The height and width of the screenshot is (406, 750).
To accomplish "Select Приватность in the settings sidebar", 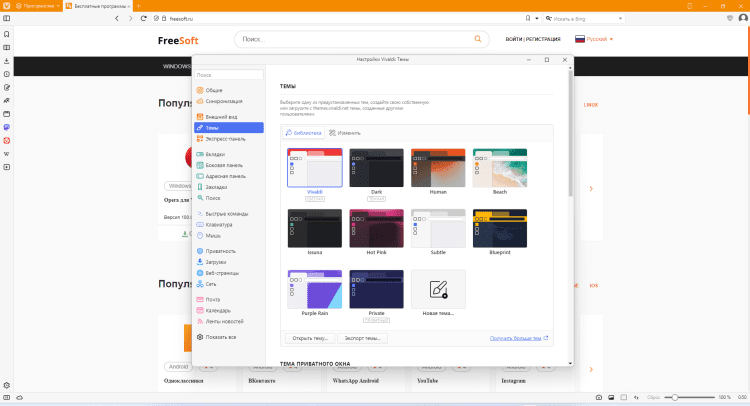I will pos(229,251).
